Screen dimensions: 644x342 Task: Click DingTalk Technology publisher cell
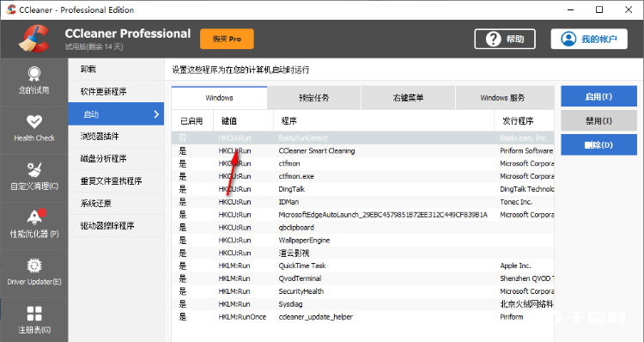[x=527, y=189]
